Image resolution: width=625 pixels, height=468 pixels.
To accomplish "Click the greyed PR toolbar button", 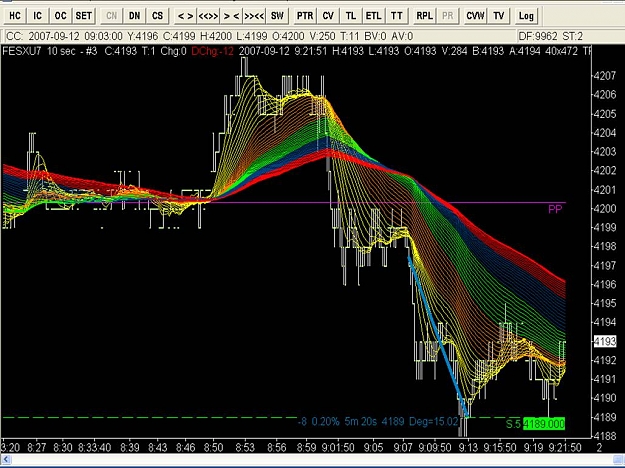I will pyautogui.click(x=448, y=16).
